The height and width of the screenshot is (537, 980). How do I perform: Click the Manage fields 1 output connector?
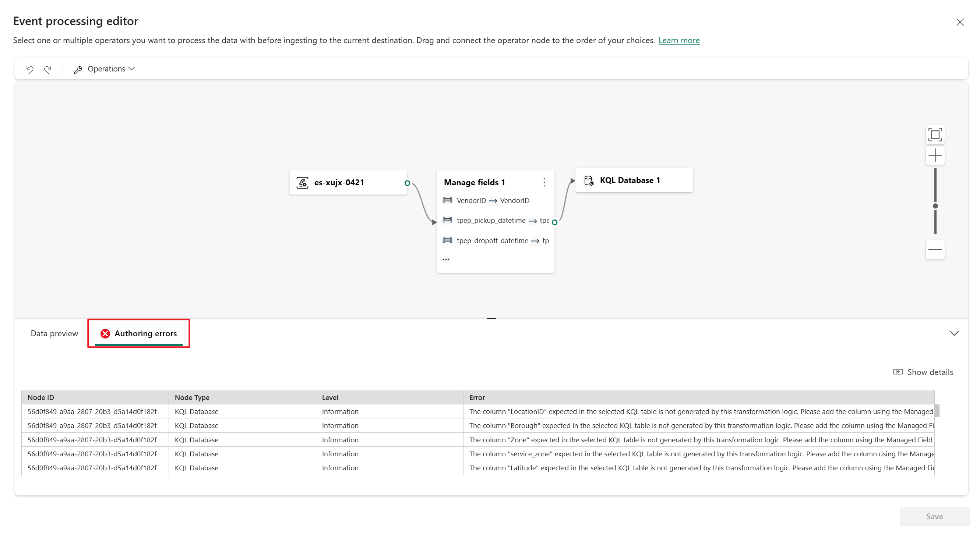(555, 222)
